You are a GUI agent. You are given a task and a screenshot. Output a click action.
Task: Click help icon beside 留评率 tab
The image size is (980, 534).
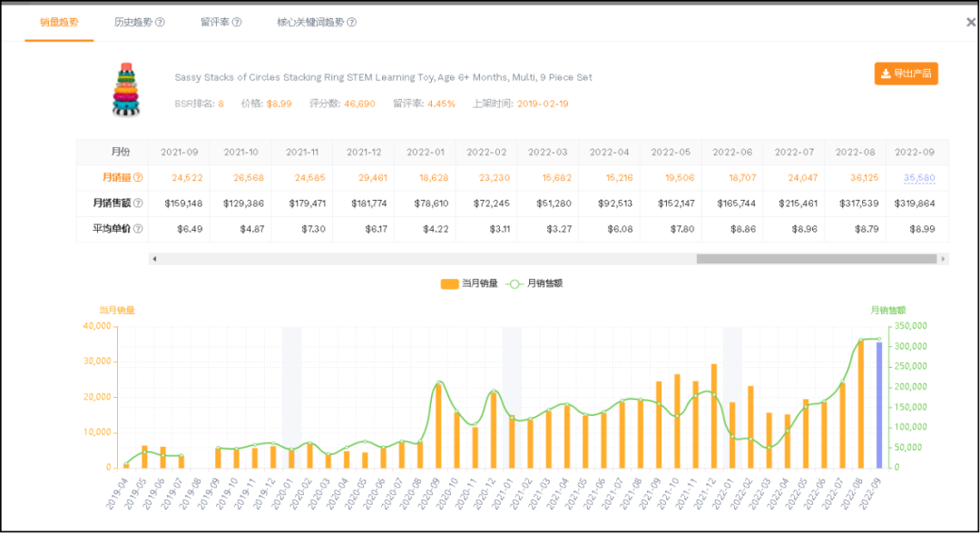240,22
